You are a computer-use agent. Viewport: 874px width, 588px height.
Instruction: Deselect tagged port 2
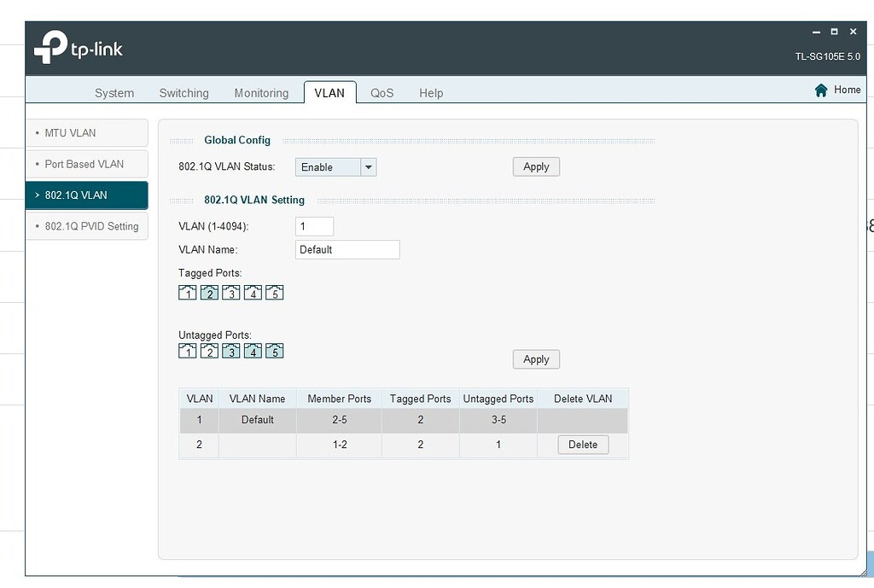(209, 292)
